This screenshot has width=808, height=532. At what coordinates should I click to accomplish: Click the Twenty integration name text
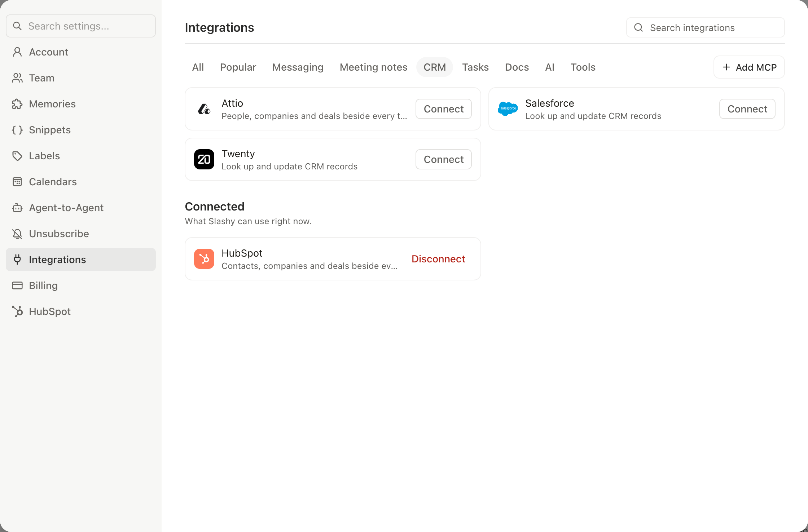click(238, 154)
